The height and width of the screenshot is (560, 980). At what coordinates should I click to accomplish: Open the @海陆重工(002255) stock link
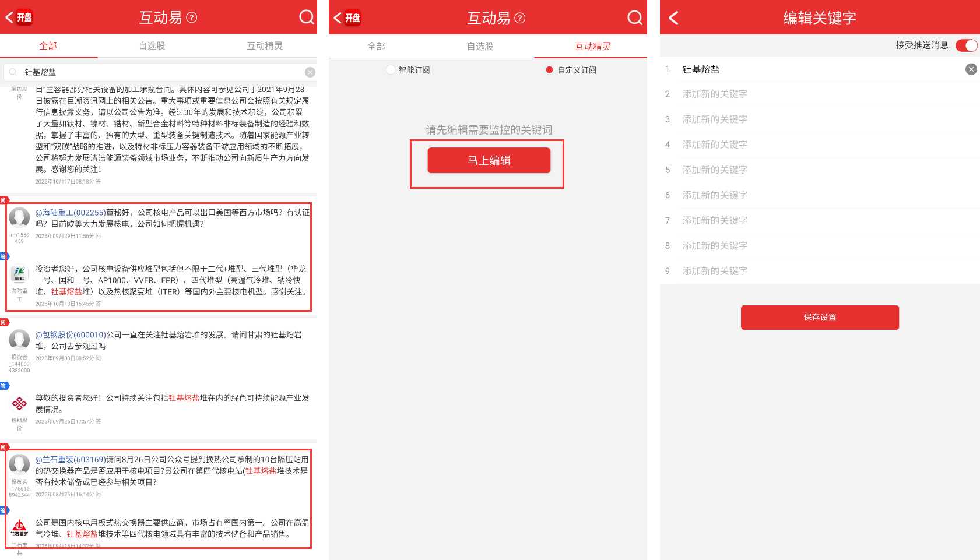[71, 213]
